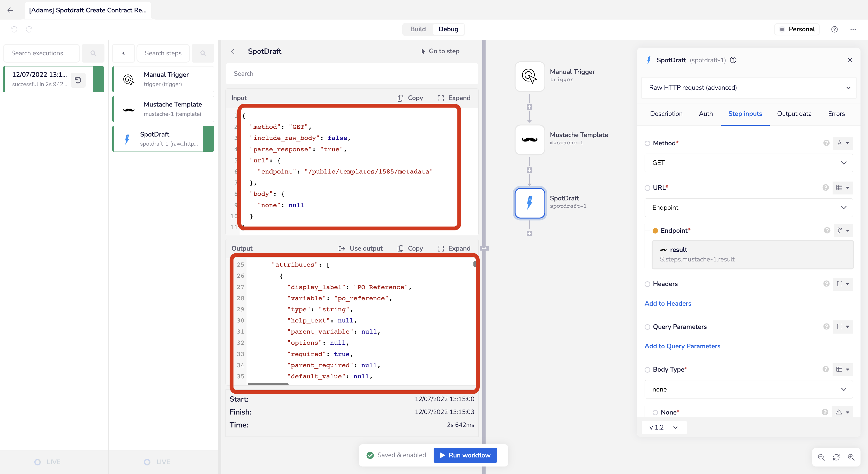The width and height of the screenshot is (868, 474).
Task: Switch to the Build mode tab
Action: pyautogui.click(x=418, y=29)
